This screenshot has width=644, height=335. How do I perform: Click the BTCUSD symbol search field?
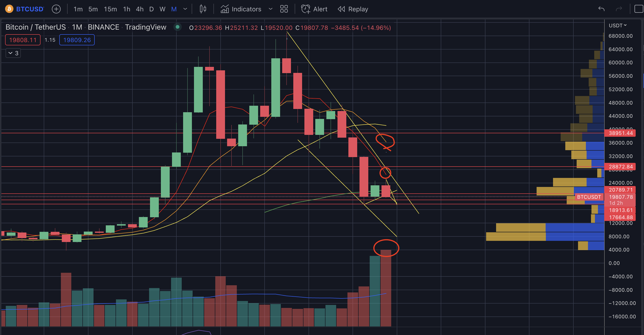30,9
